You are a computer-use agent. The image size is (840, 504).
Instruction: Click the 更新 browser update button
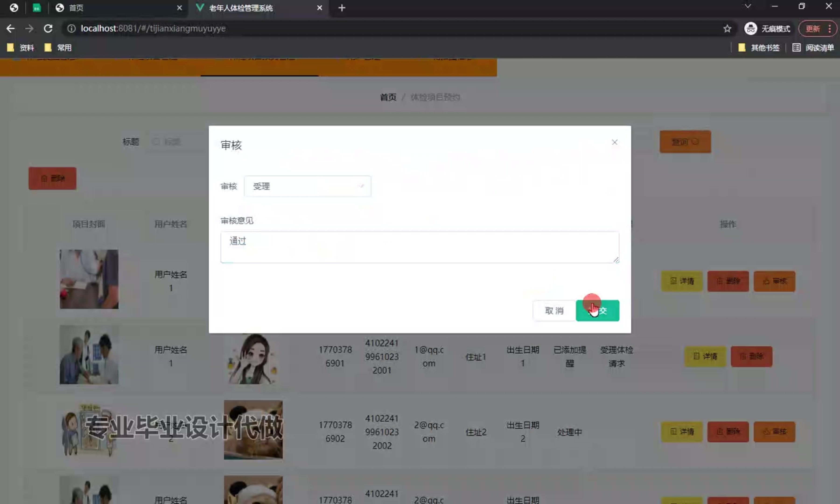tap(812, 28)
